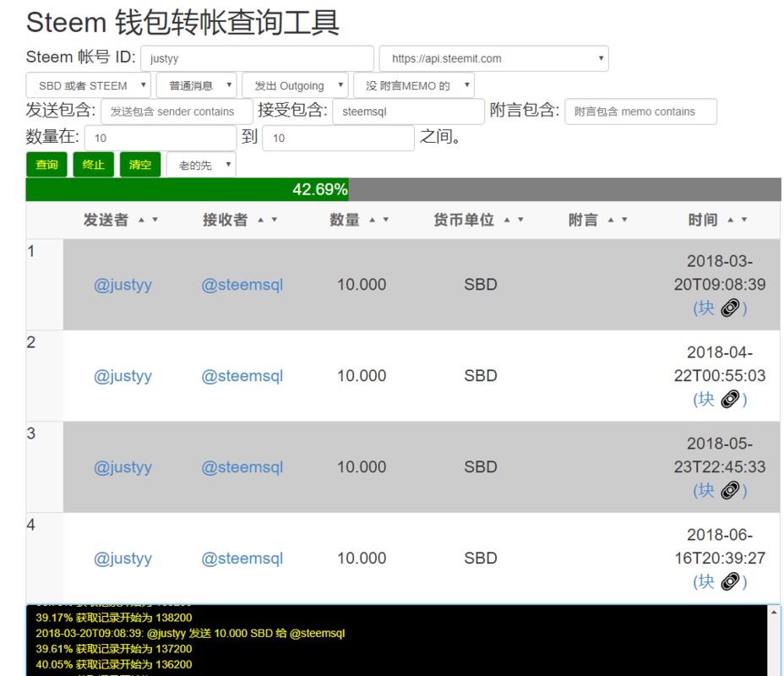Open the @justyy link in row 3
Screen dimensions: 784x676
tap(122, 467)
